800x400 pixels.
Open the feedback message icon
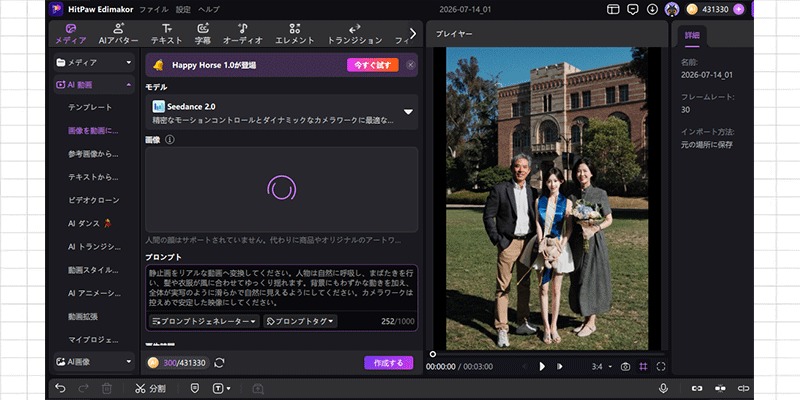[x=633, y=9]
